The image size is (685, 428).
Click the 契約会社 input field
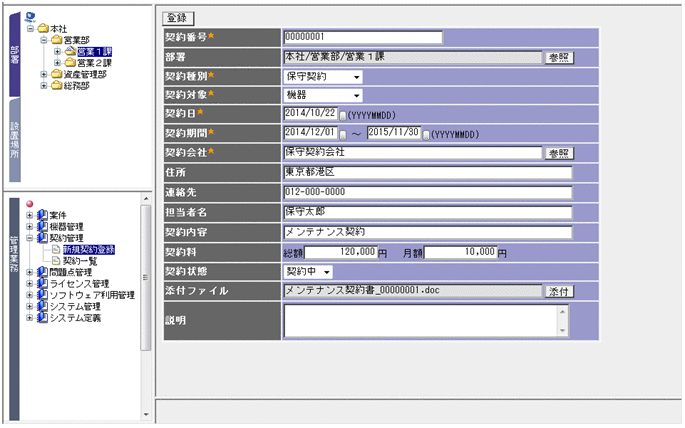[413, 152]
